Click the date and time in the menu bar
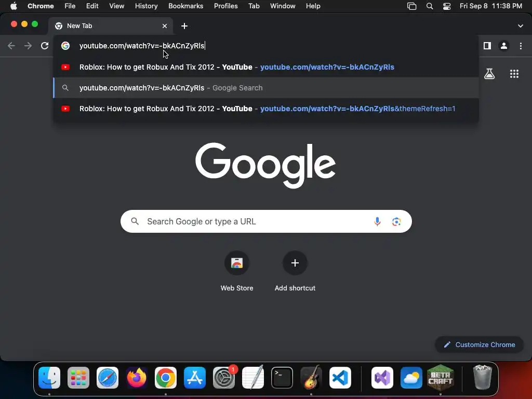 click(490, 6)
